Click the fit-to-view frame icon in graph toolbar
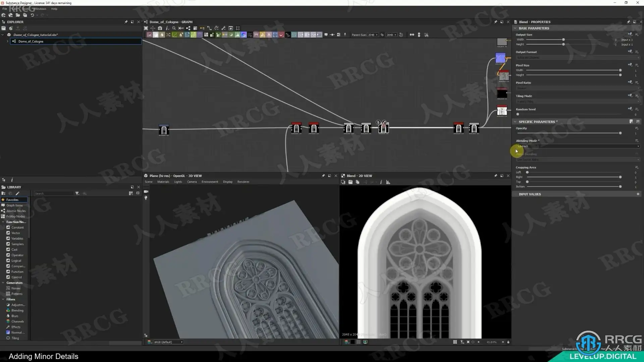 click(146, 28)
